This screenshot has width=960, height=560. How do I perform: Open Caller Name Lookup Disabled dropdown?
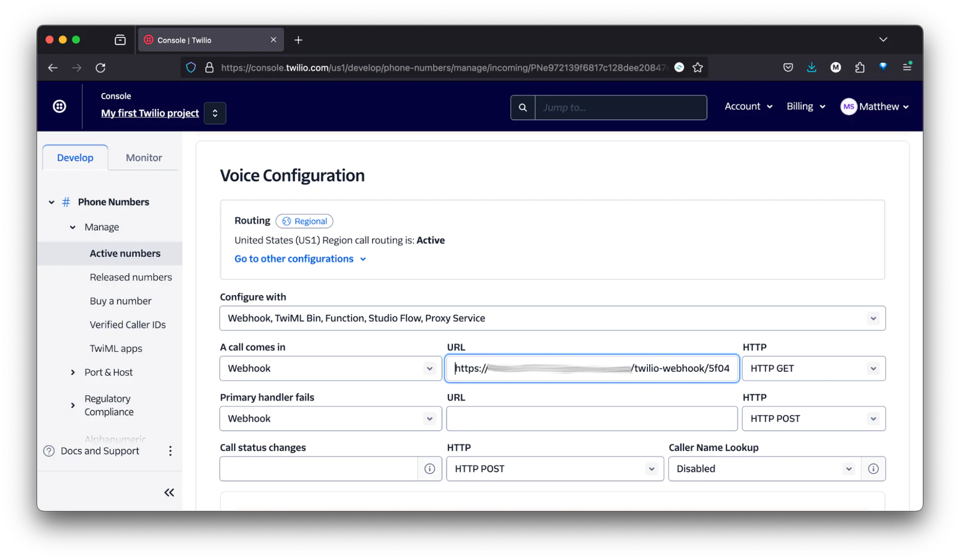pyautogui.click(x=764, y=469)
